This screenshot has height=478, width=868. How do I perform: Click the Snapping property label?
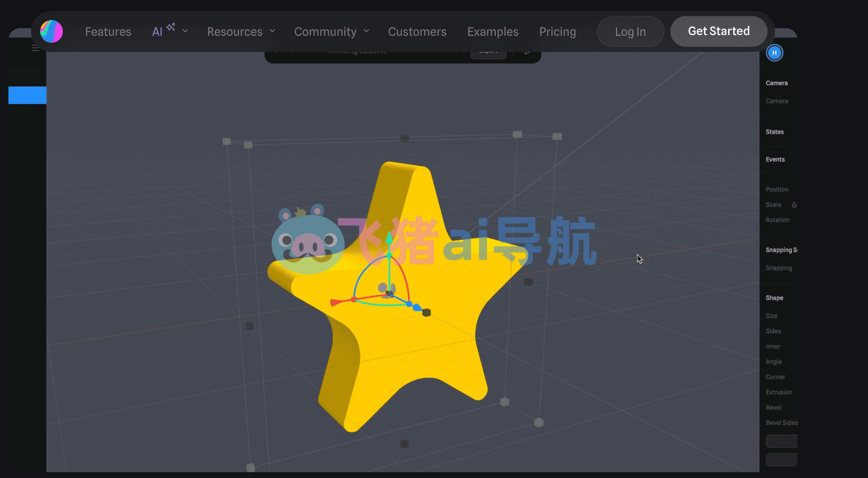click(x=779, y=268)
